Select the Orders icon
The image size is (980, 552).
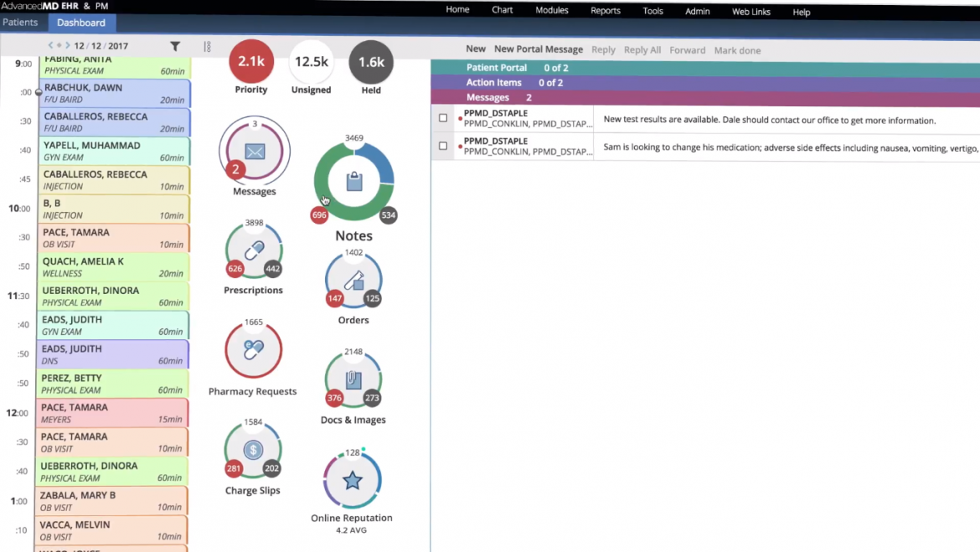point(353,280)
